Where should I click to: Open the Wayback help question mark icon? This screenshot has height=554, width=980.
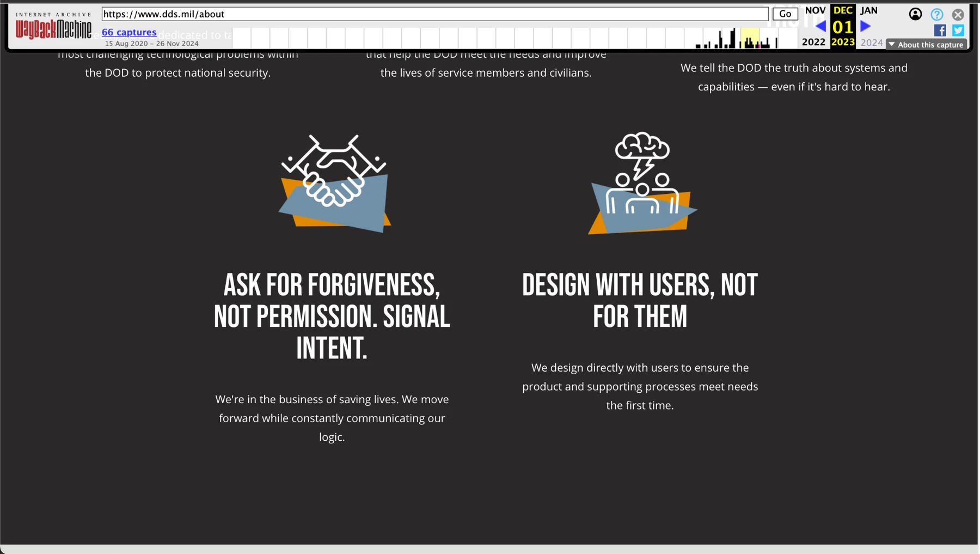[x=936, y=15]
